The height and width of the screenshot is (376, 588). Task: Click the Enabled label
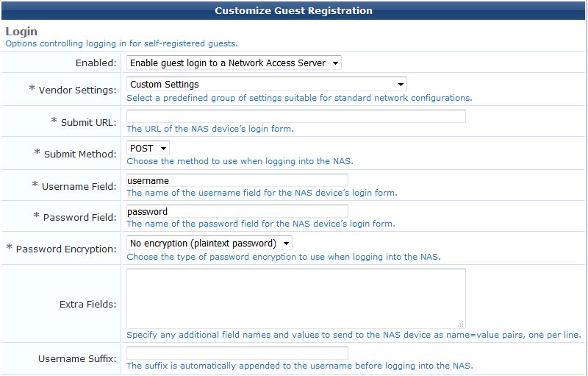tap(96, 63)
